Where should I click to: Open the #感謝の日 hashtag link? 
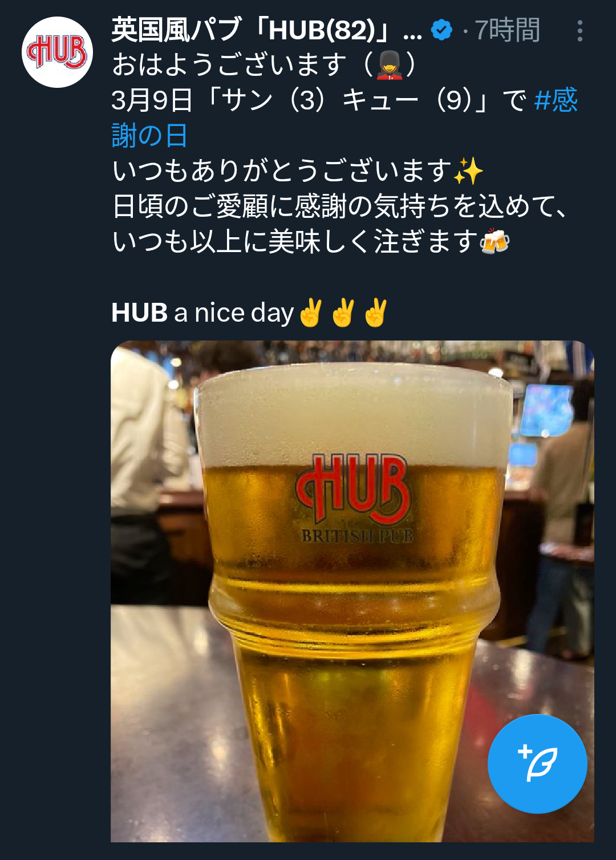[345, 117]
